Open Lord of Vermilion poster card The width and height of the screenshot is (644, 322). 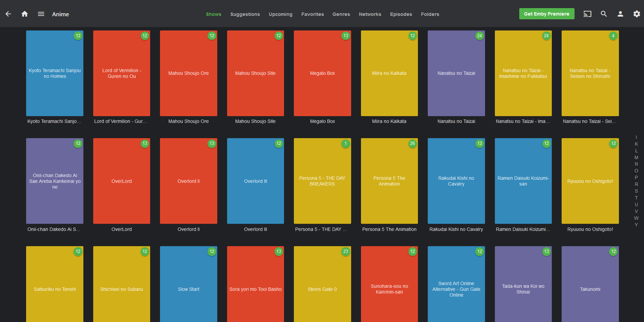122,73
